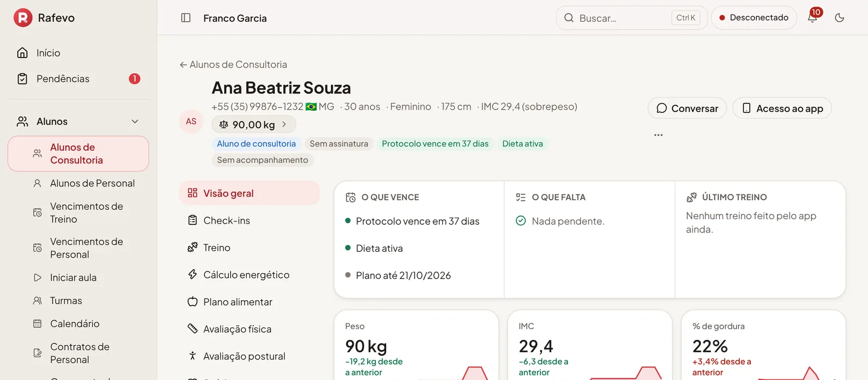Click the search magnifier icon
Screen dimensions: 868x380
click(569, 18)
